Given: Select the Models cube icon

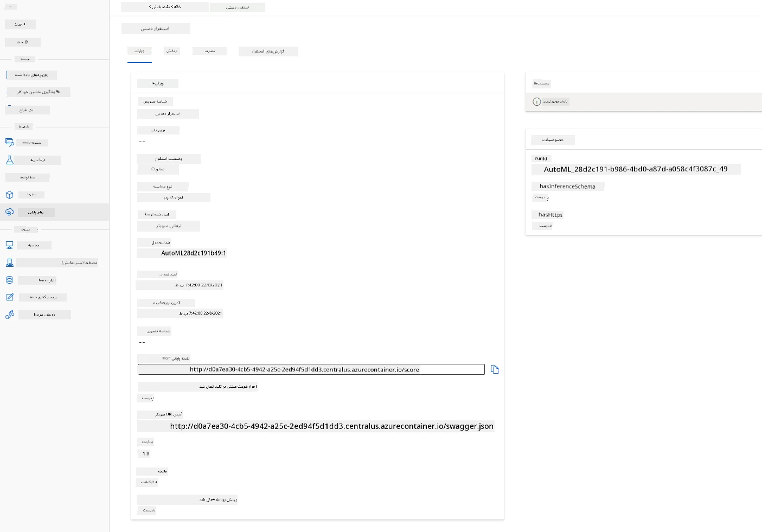Looking at the screenshot, I should point(9,195).
